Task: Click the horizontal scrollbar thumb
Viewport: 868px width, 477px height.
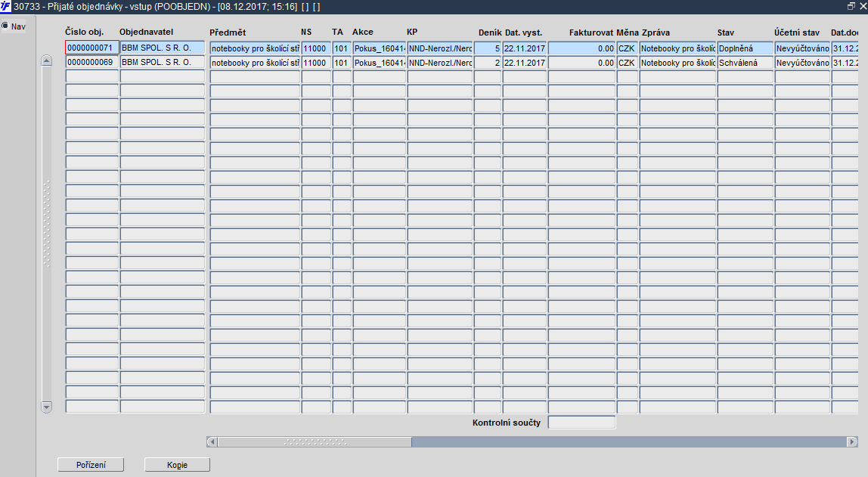Action: [x=315, y=441]
